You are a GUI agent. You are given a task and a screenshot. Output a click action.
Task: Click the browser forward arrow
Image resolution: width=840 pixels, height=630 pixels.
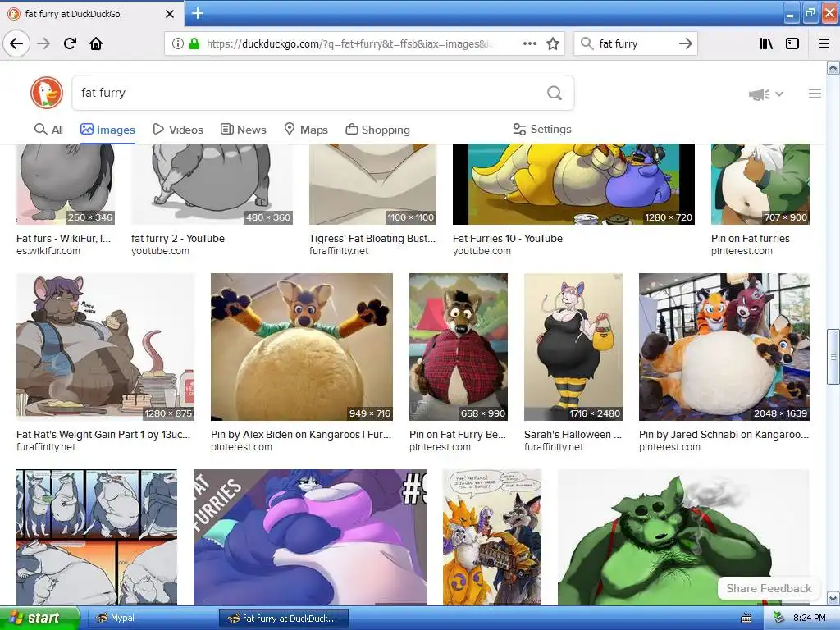tap(43, 43)
